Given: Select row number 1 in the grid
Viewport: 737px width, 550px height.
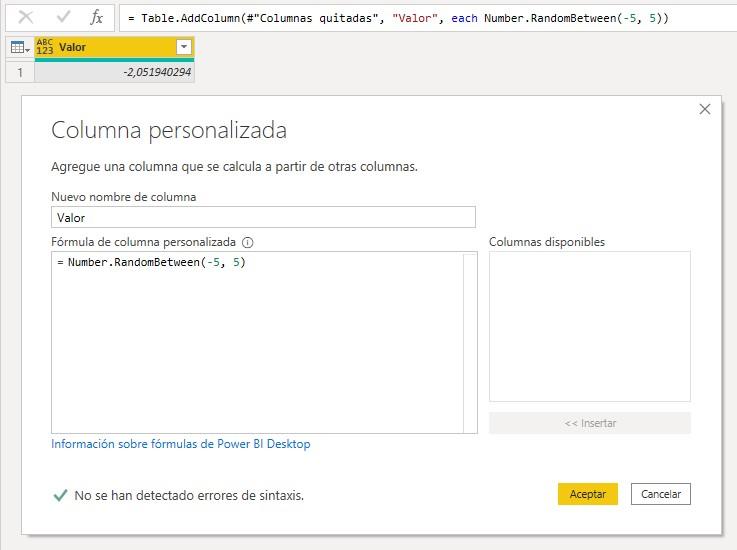Looking at the screenshot, I should click(18, 72).
